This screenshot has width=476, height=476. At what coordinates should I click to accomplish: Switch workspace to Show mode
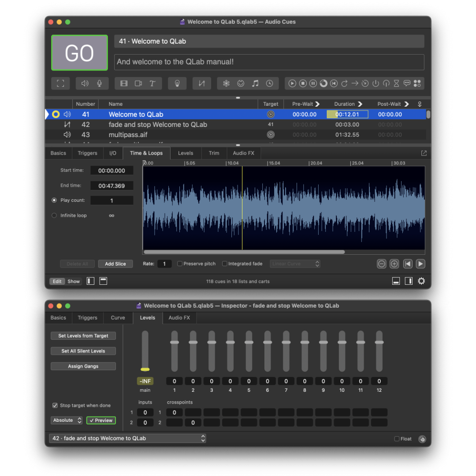pos(74,281)
